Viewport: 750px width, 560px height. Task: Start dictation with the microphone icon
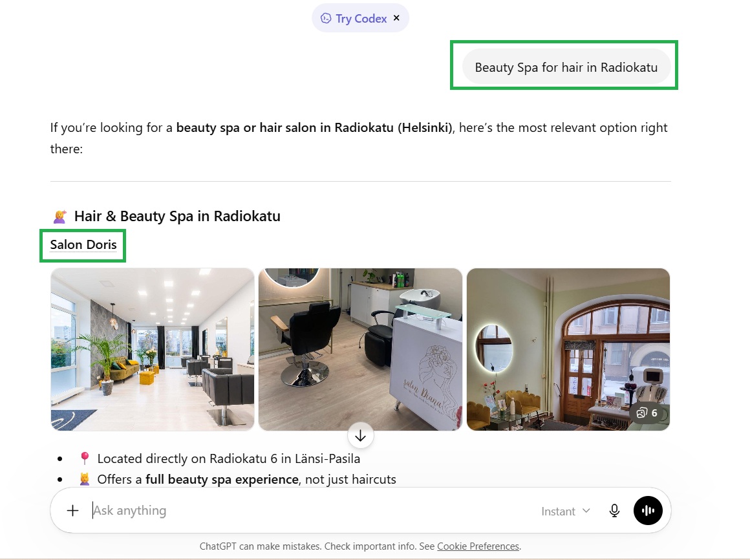(615, 511)
